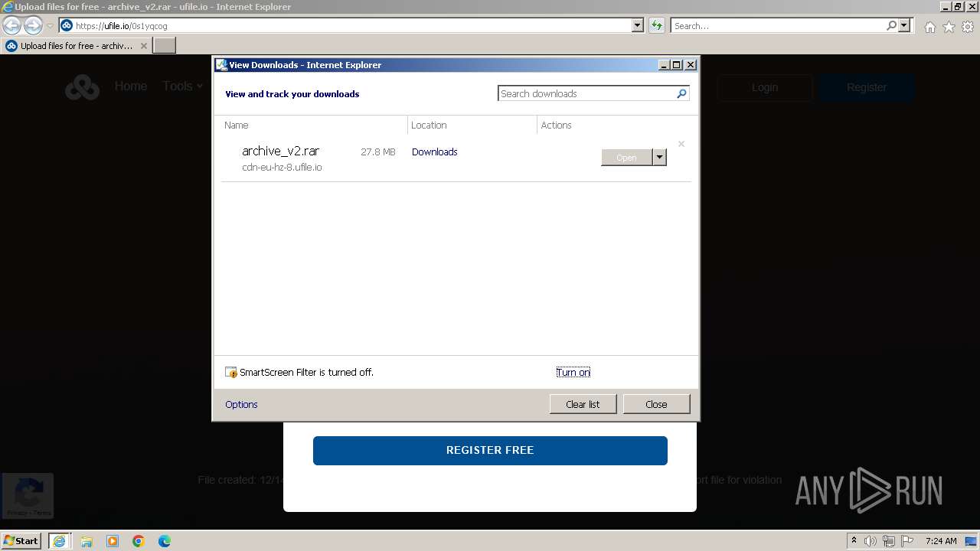
Task: Expand the Tools menu on ufile.io page
Action: [x=182, y=86]
